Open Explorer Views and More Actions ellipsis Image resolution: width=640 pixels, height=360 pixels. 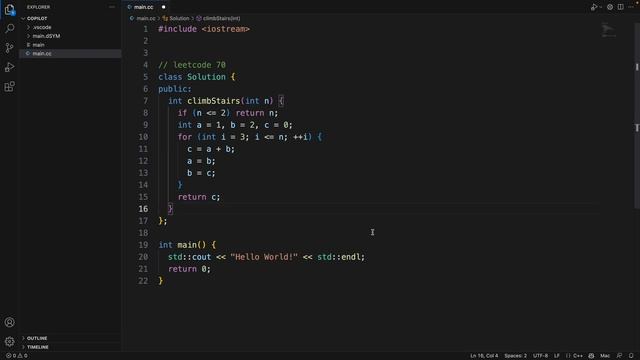(112, 7)
